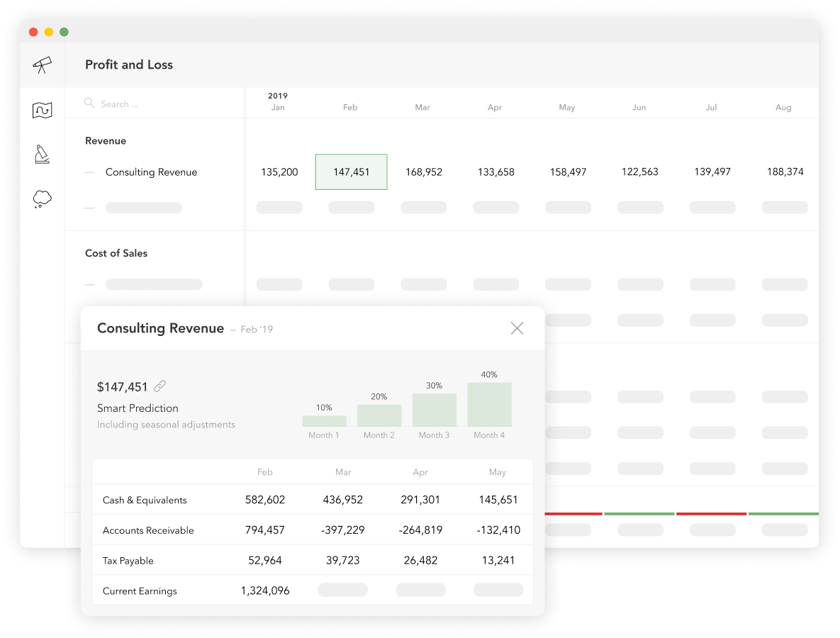The width and height of the screenshot is (840, 638).
Task: Click the link icon beside $147,451
Action: [159, 386]
